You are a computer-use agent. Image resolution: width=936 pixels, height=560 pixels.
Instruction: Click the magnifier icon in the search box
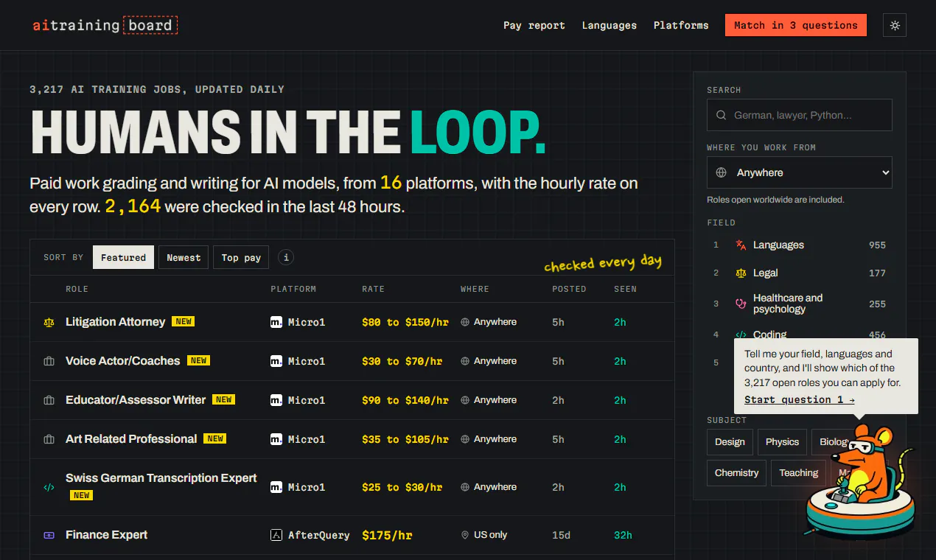pyautogui.click(x=721, y=115)
